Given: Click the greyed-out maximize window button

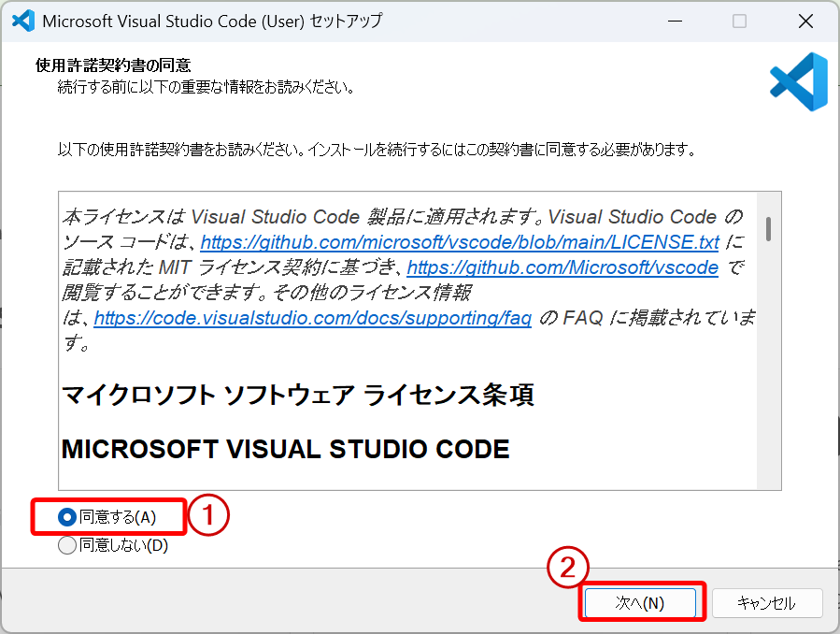Looking at the screenshot, I should 739,21.
